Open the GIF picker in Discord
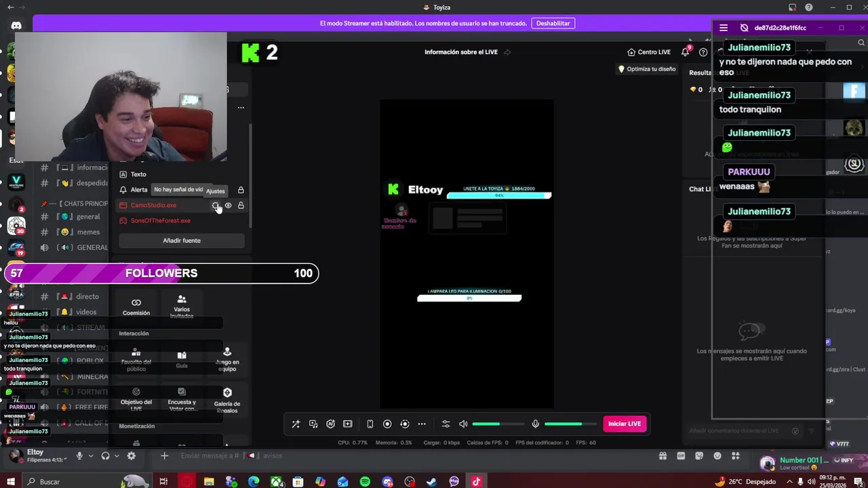Viewport: 868px width, 488px height. tap(681, 456)
